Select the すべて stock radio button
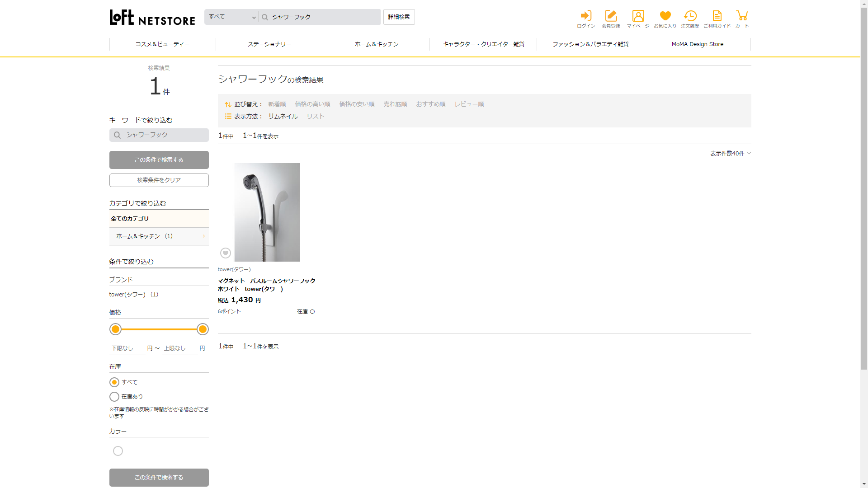Screen dimensions: 868x488 (x=114, y=382)
